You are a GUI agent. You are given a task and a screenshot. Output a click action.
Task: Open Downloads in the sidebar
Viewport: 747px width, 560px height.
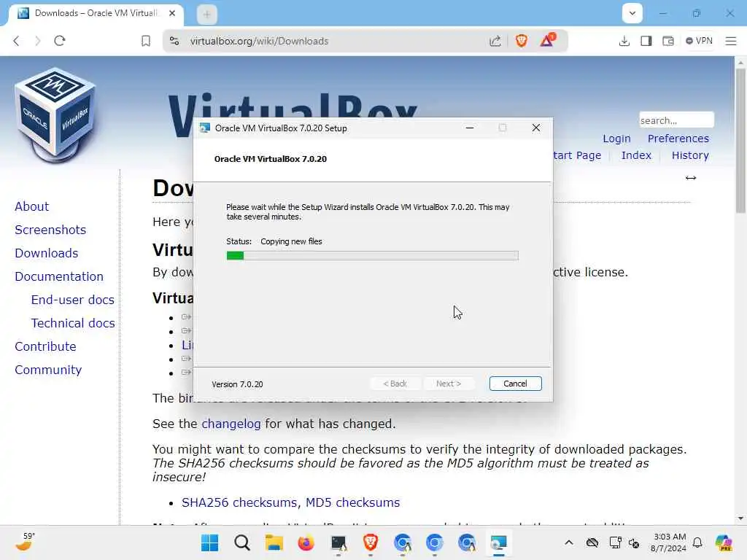[46, 253]
